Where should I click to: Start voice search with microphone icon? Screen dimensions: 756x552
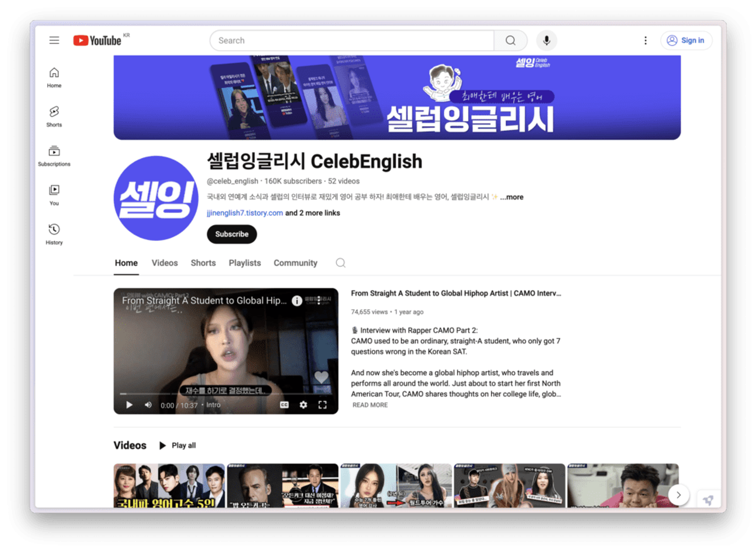coord(546,40)
